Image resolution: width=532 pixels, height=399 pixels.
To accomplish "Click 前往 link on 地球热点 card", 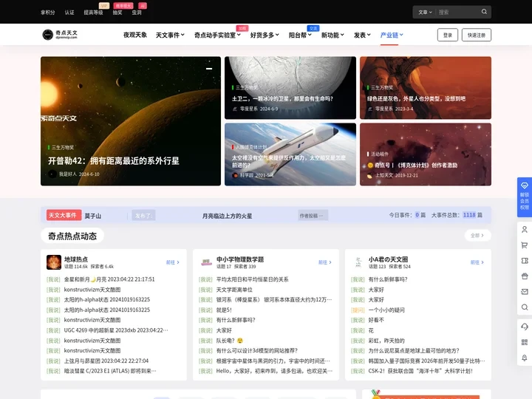I will click(x=173, y=262).
